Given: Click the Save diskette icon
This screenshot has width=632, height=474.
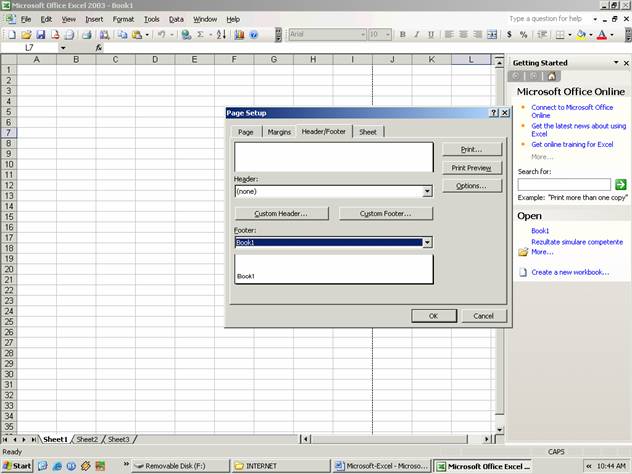Looking at the screenshot, I should [41, 35].
